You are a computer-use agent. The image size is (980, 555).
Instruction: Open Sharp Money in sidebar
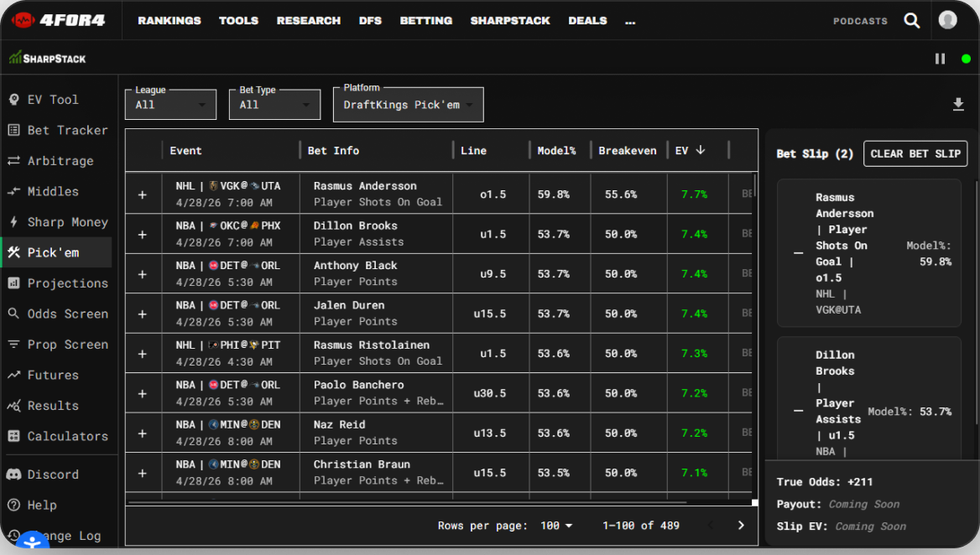click(56, 221)
